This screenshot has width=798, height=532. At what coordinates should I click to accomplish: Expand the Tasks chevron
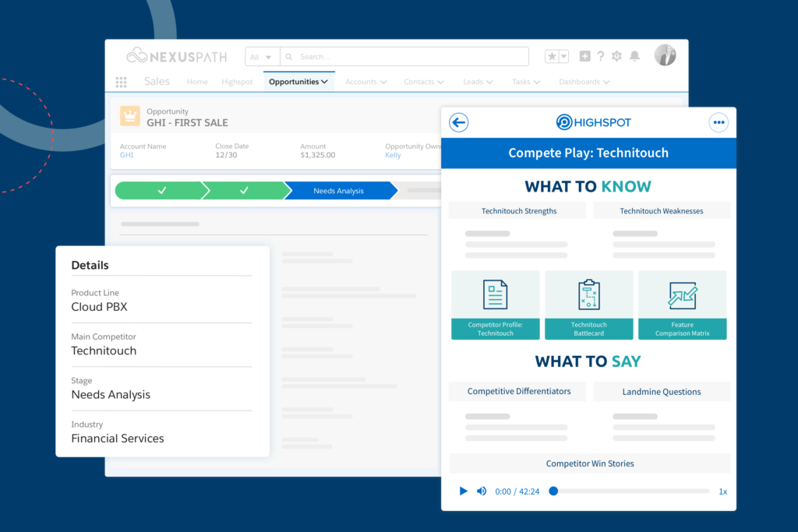[537, 83]
